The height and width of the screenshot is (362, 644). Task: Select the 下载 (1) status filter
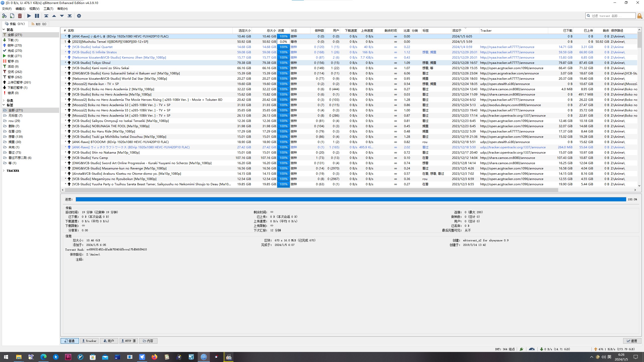pos(31,40)
